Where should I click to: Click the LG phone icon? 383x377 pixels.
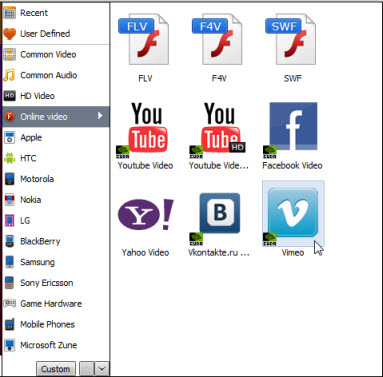point(9,220)
